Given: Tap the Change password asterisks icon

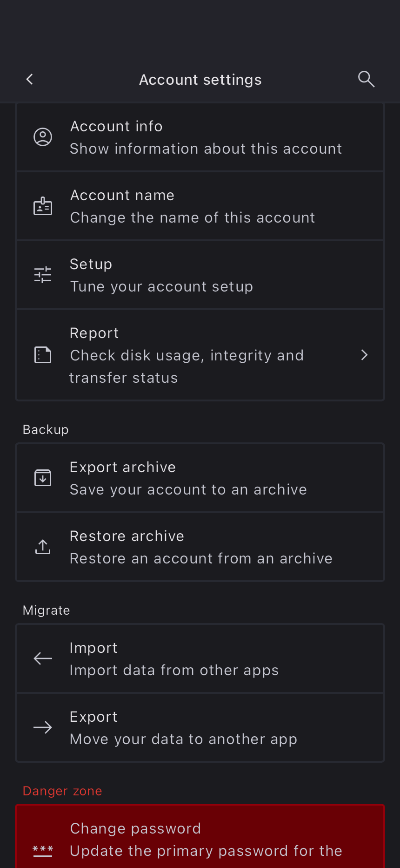Looking at the screenshot, I should [43, 850].
